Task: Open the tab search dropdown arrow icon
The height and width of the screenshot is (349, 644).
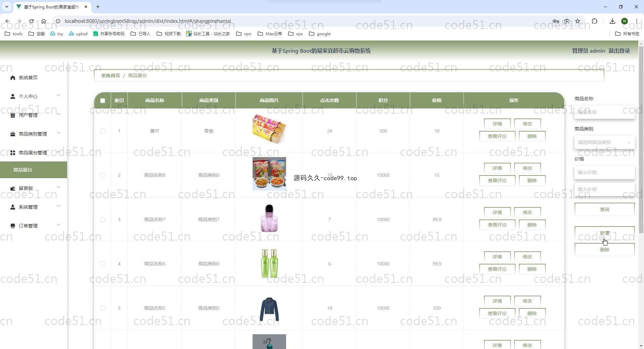Action: coord(6,7)
